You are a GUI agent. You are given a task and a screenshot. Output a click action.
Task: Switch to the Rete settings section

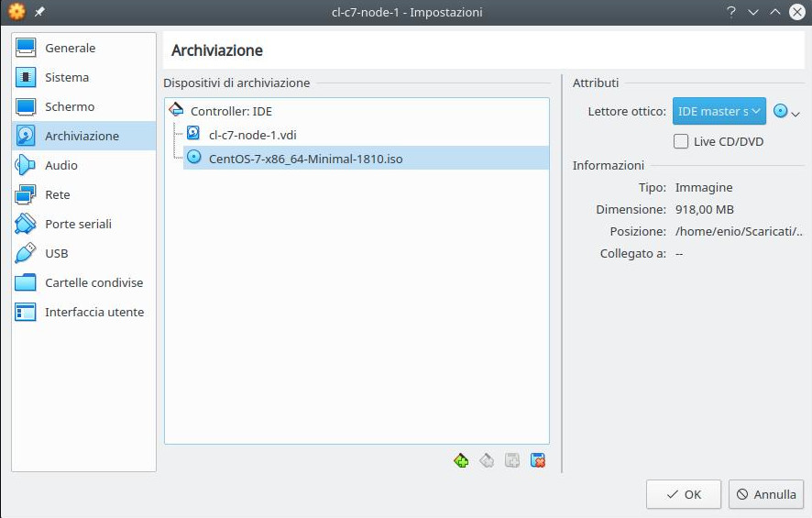click(x=57, y=194)
